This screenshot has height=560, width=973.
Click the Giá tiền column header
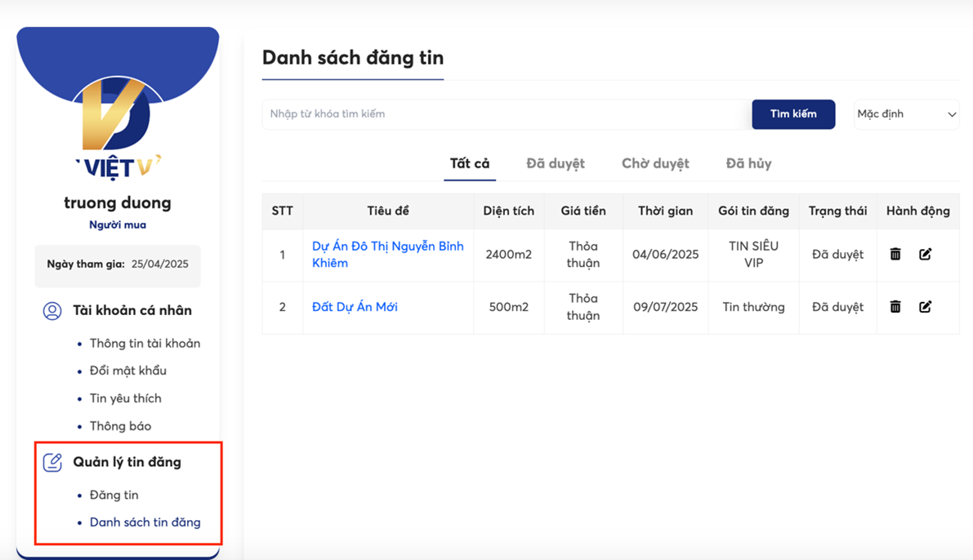coord(583,211)
